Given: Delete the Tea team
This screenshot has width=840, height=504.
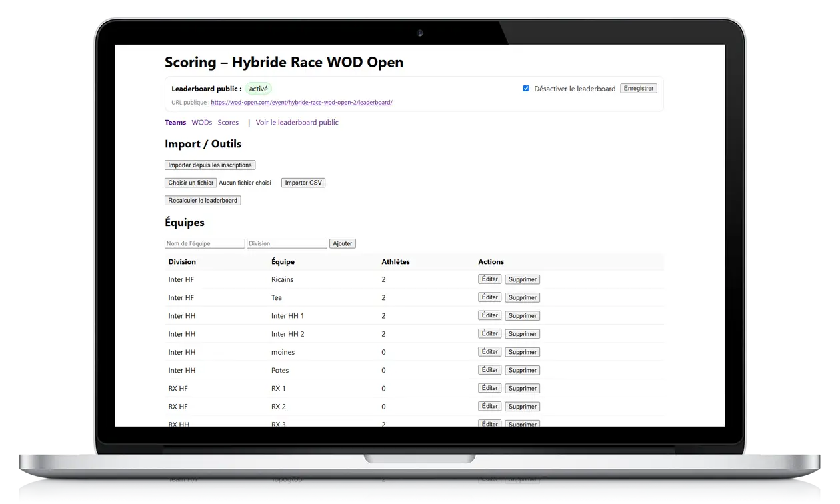Looking at the screenshot, I should [x=522, y=298].
